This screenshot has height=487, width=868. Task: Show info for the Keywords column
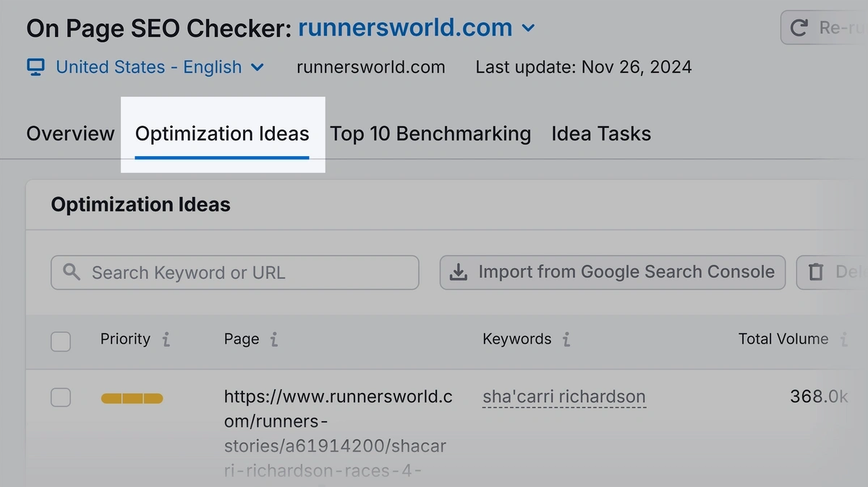tap(566, 339)
